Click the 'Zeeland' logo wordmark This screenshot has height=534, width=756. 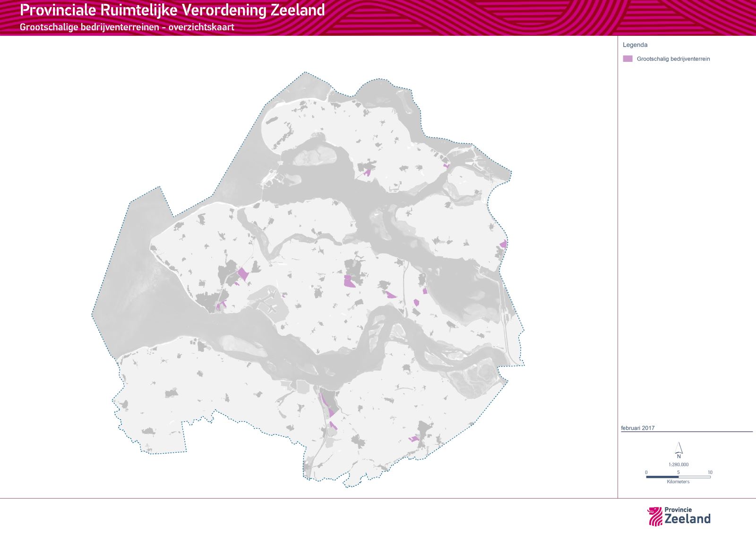687,519
